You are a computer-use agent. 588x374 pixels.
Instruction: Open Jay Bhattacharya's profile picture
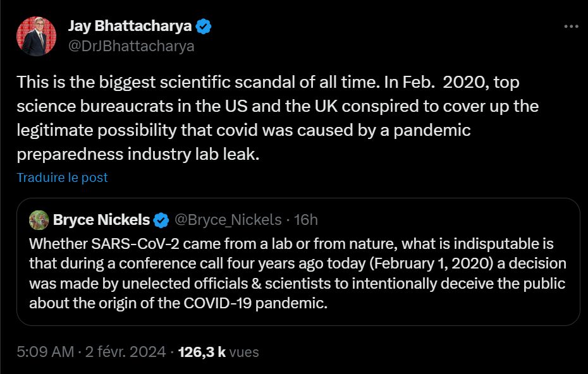coord(36,37)
